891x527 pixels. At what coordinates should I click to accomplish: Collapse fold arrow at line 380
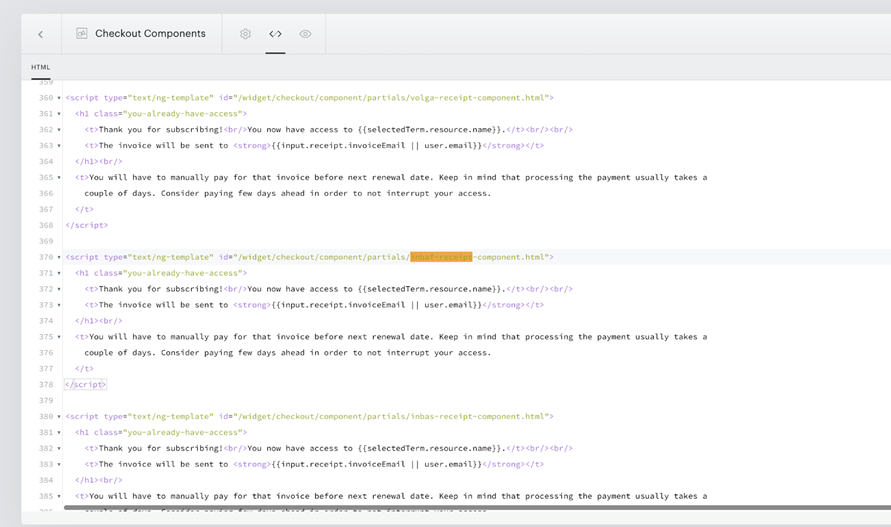pos(59,416)
